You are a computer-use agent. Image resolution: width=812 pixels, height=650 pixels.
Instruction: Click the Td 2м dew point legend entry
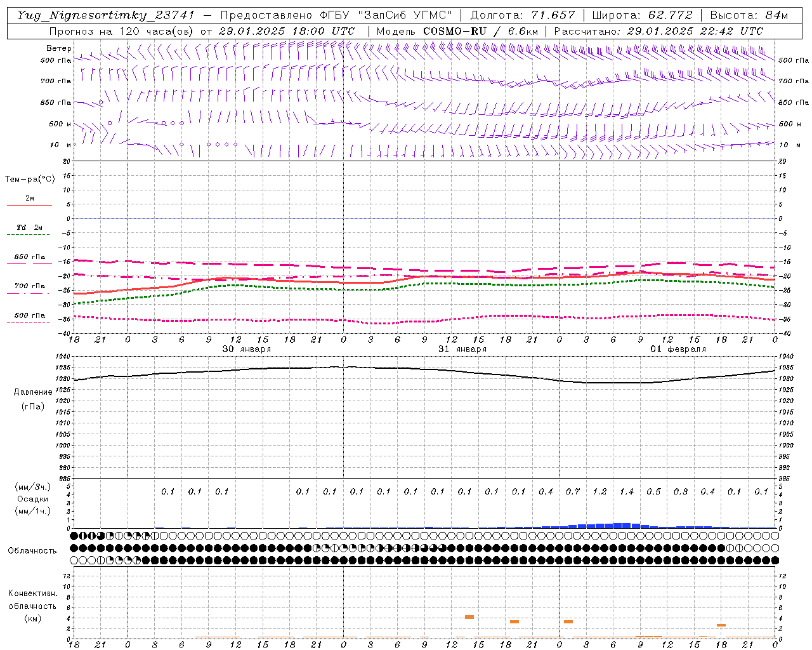(x=29, y=227)
